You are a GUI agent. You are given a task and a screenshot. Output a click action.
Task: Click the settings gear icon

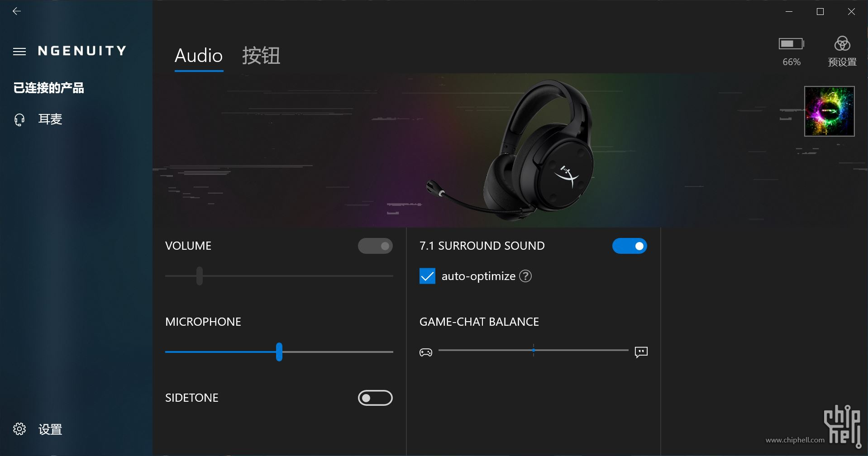19,429
